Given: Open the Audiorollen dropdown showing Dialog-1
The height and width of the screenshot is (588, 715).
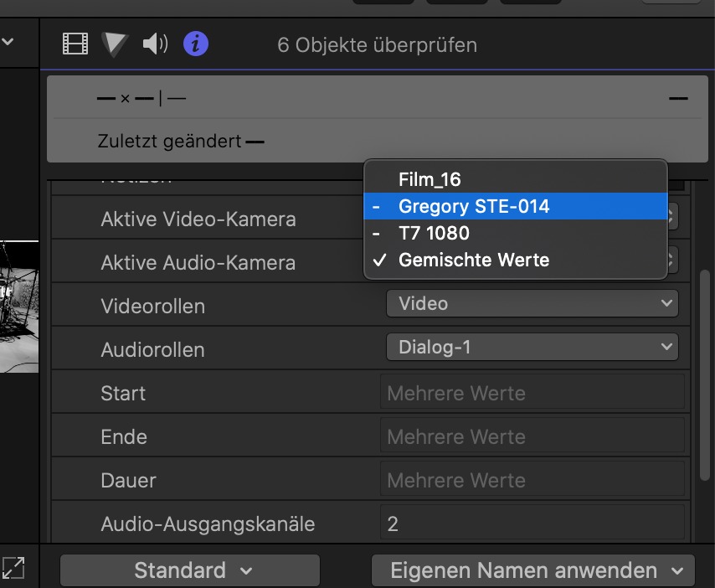Looking at the screenshot, I should click(x=532, y=347).
